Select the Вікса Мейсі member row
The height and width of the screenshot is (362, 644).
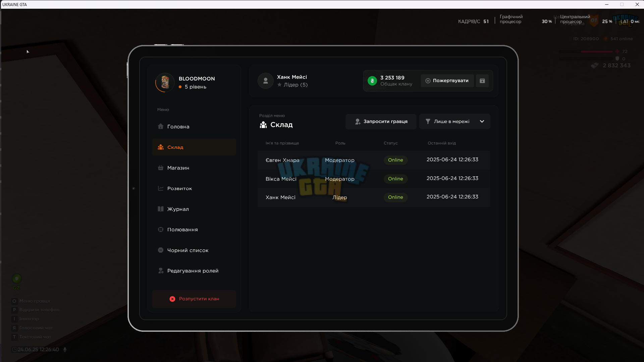(x=374, y=179)
